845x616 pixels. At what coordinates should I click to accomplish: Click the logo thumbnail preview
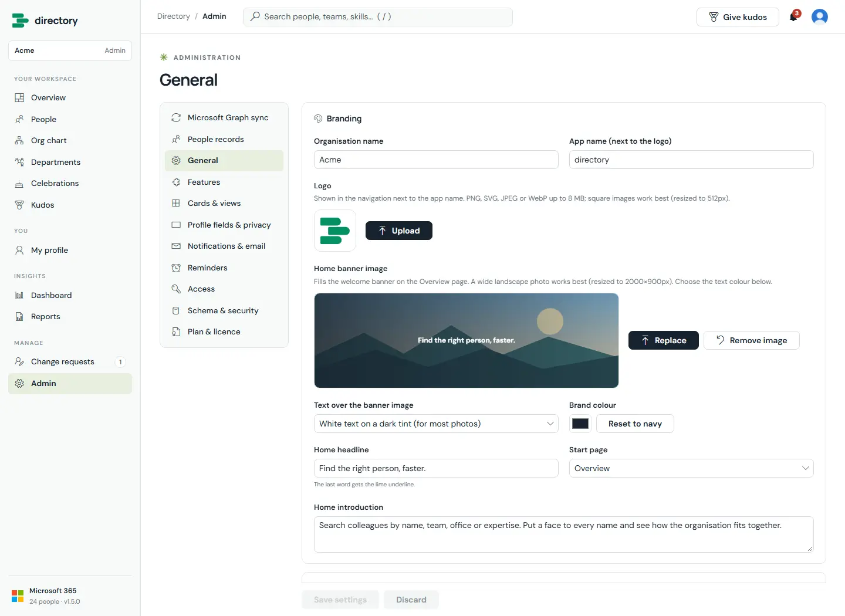click(335, 231)
